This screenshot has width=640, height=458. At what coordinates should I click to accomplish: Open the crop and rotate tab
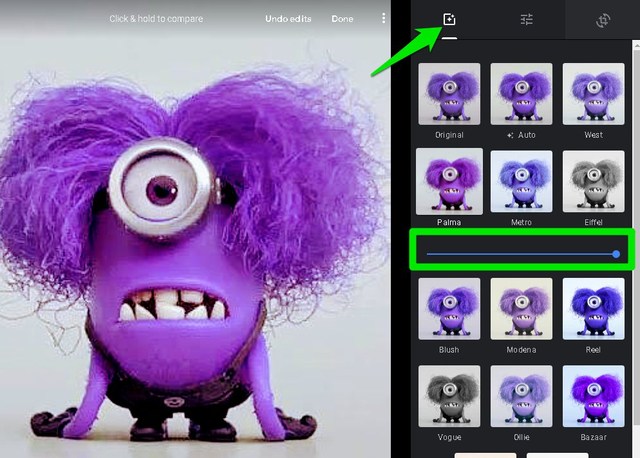(x=603, y=19)
